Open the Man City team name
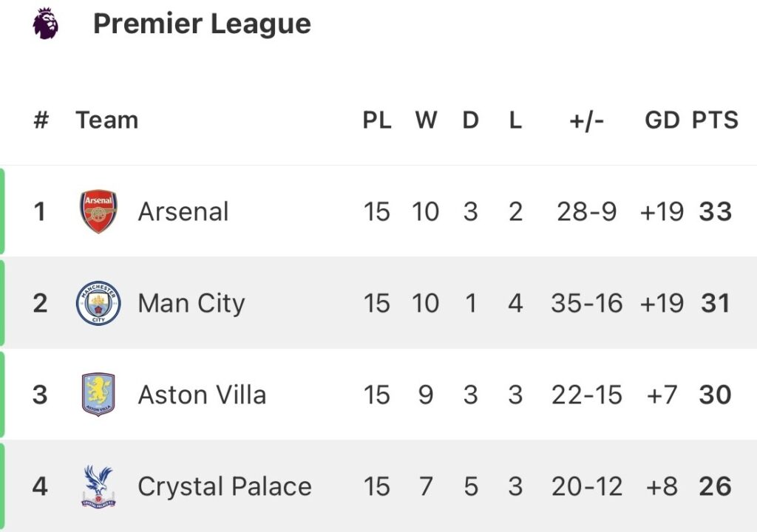This screenshot has width=757, height=532. [x=191, y=304]
